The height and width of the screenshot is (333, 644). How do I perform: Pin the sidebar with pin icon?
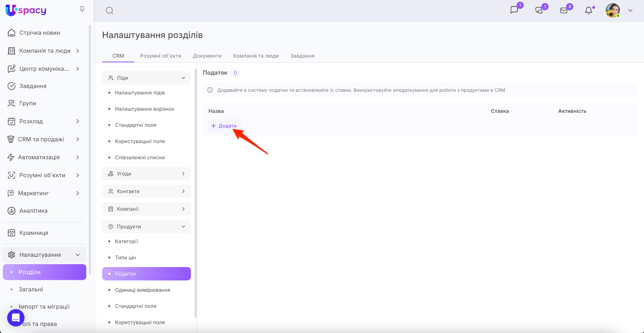82,9
